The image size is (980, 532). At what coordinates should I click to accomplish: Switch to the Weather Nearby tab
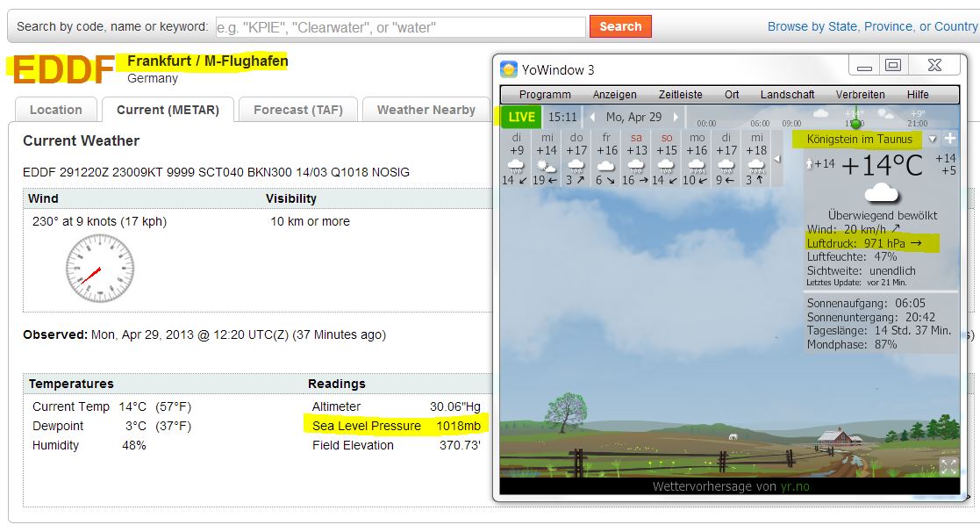pyautogui.click(x=426, y=110)
